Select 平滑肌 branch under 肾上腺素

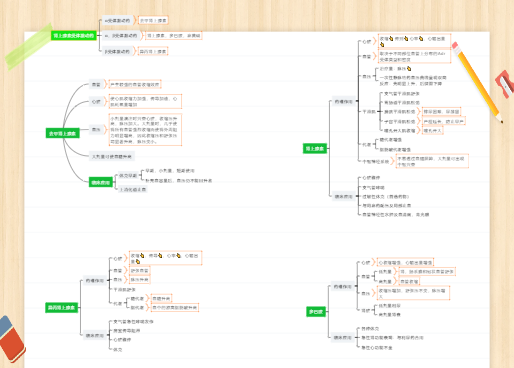point(369,112)
